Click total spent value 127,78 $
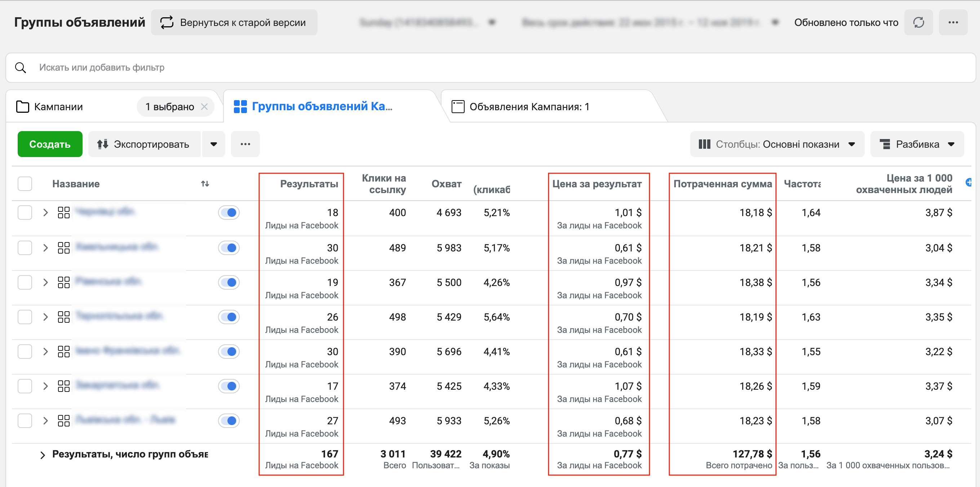 click(752, 454)
